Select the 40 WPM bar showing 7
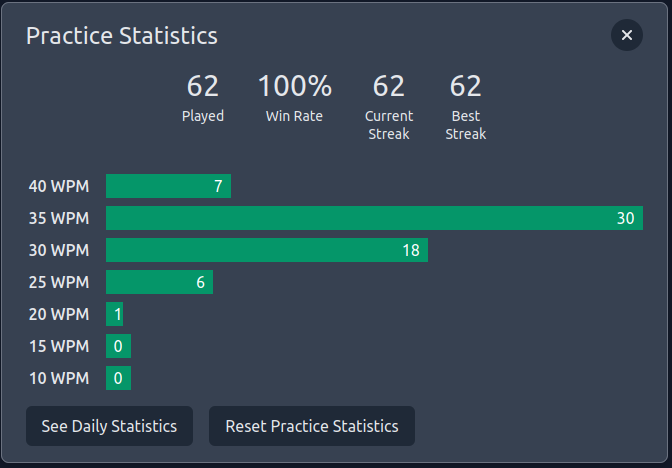This screenshot has height=468, width=672. pos(168,186)
